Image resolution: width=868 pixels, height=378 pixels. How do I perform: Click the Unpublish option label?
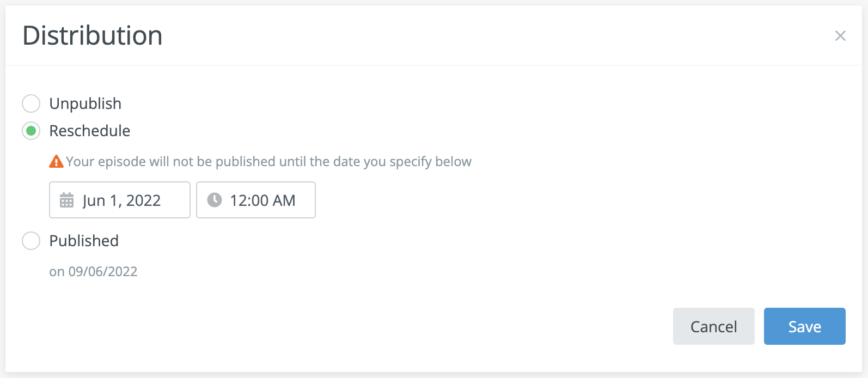(x=85, y=103)
